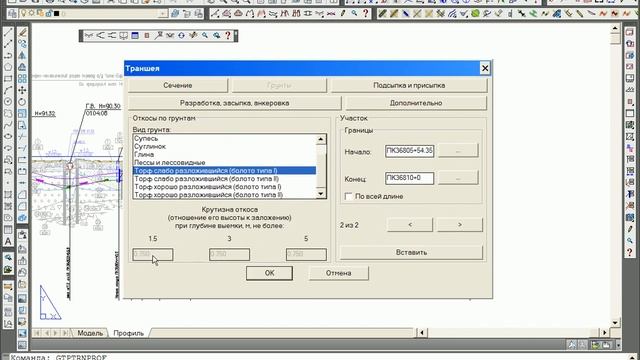This screenshot has height=360, width=640.
Task: Open the layer dropdown list
Action: pos(163,13)
